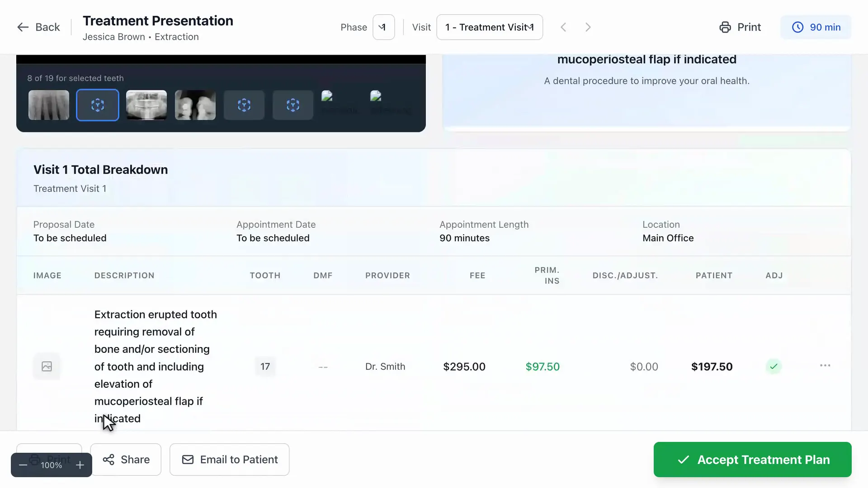Screen dimensions: 868x488
Task: Select the highlighted scan placeholder thumbnail
Action: point(98,105)
